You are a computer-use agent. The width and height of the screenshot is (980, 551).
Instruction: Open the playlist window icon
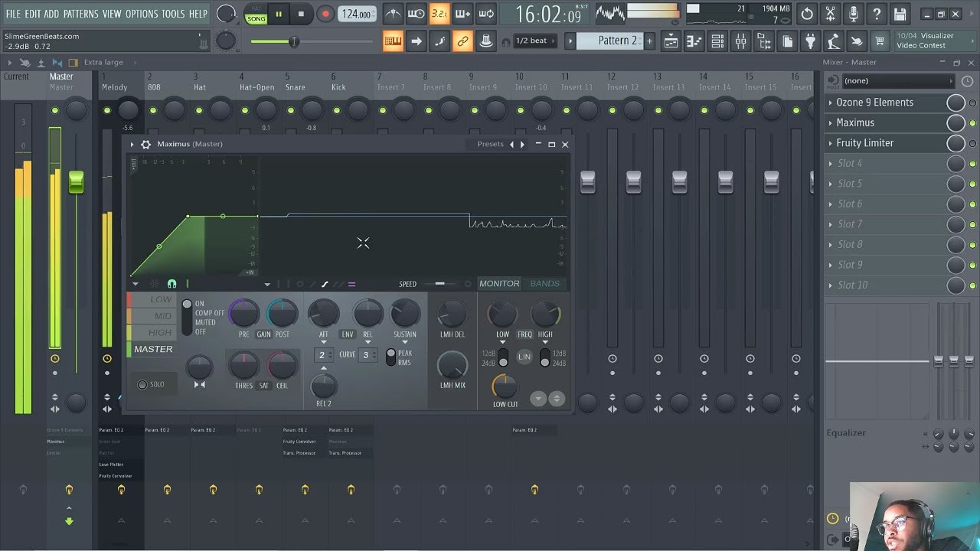(671, 41)
